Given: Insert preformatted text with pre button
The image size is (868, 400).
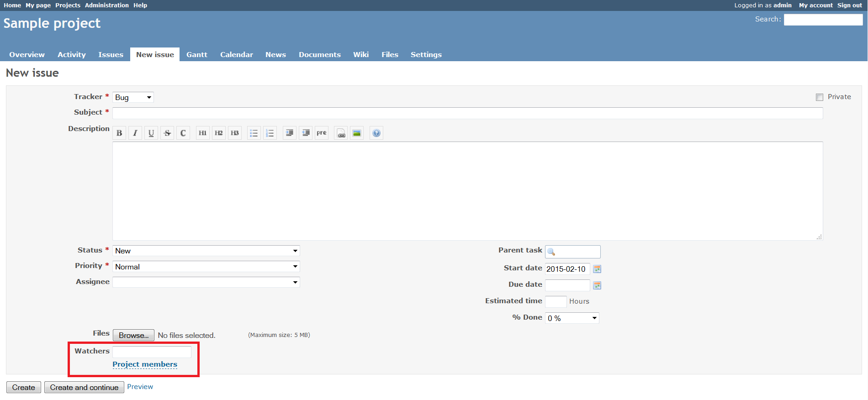Looking at the screenshot, I should click(322, 133).
